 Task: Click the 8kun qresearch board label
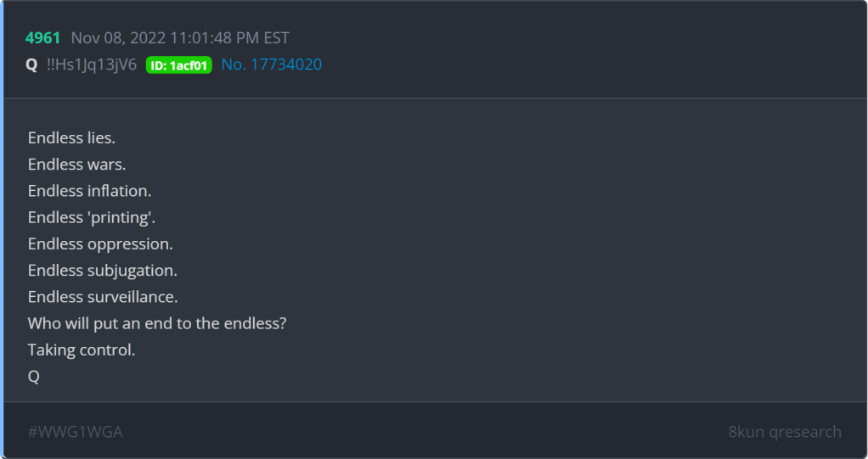click(x=784, y=432)
